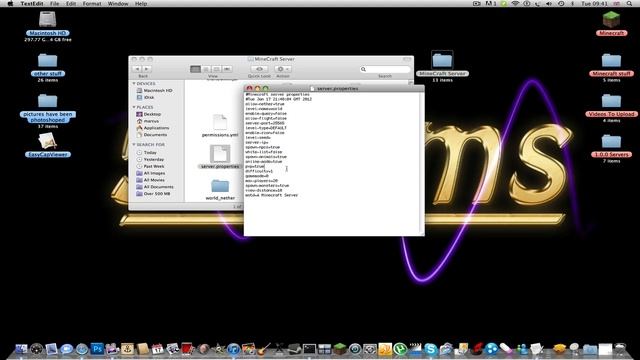The height and width of the screenshot is (360, 640).
Task: Open Minecraft desktop shortcut
Action: (611, 20)
